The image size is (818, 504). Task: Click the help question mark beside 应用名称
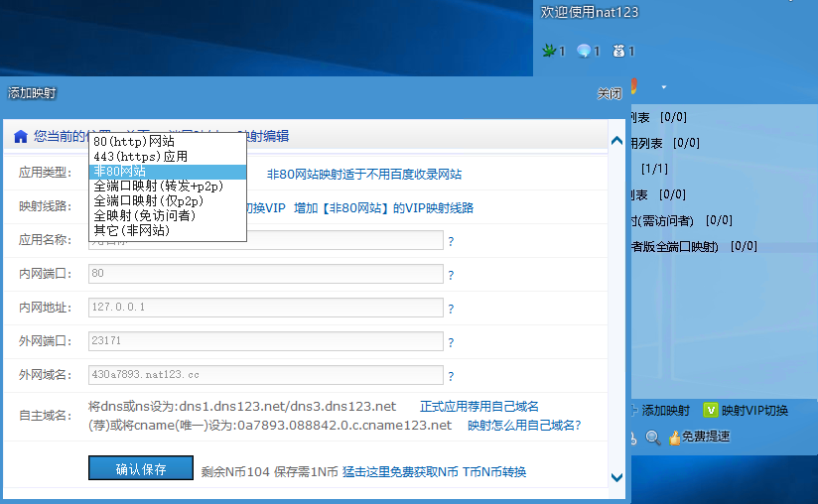pyautogui.click(x=451, y=241)
